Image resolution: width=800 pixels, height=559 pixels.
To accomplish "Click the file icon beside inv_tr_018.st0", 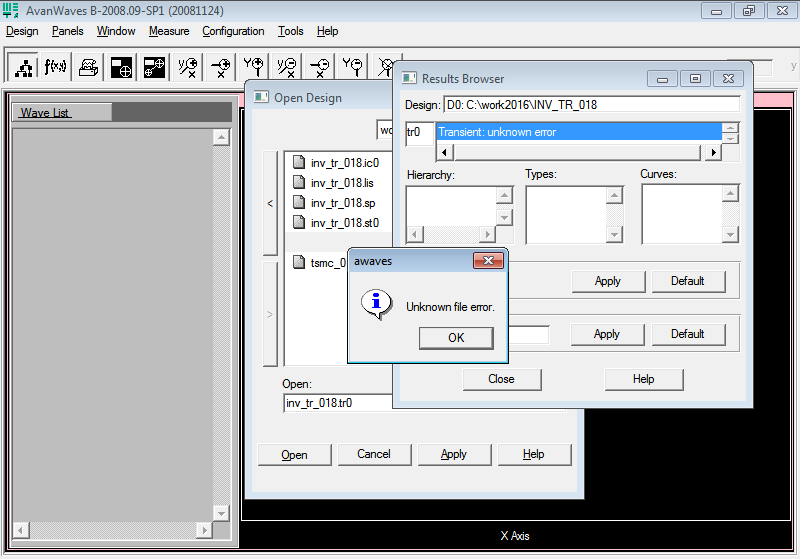I will pos(299,222).
